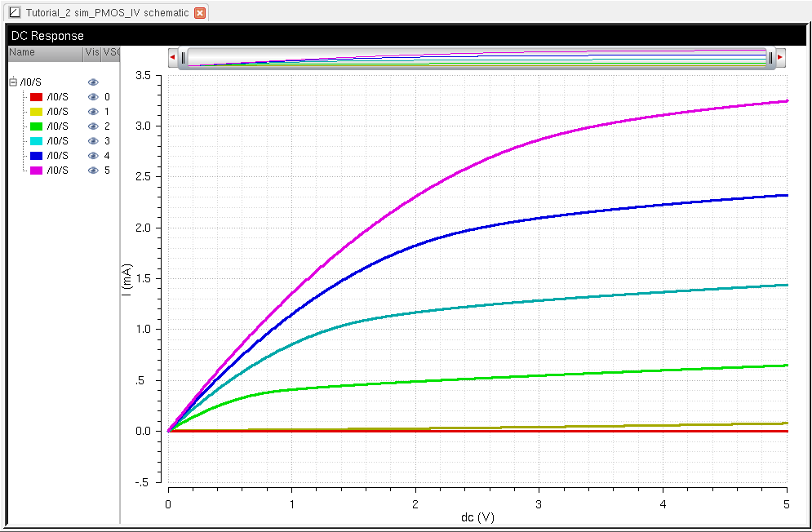
Task: Click the waveform window icon on the tab
Action: coord(14,13)
